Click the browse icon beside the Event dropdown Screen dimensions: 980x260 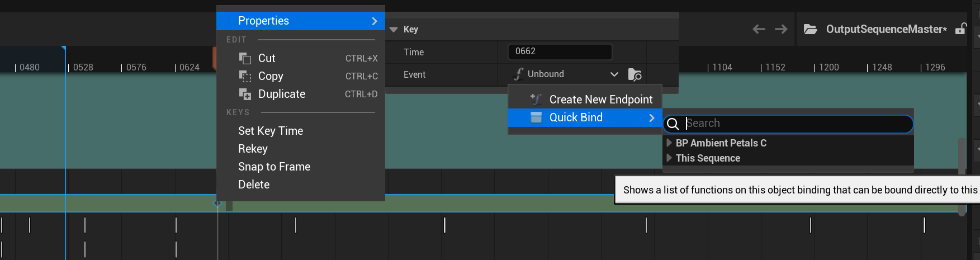click(x=635, y=74)
